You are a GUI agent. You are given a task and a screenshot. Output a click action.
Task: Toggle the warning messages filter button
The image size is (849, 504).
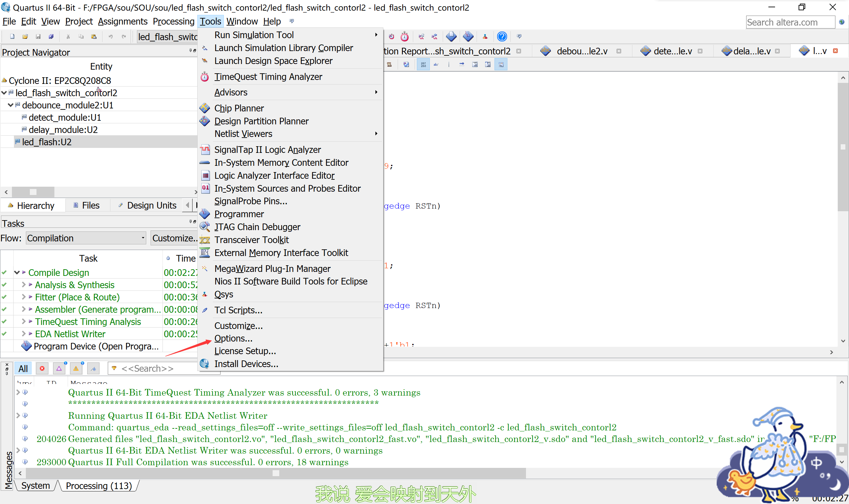point(76,368)
